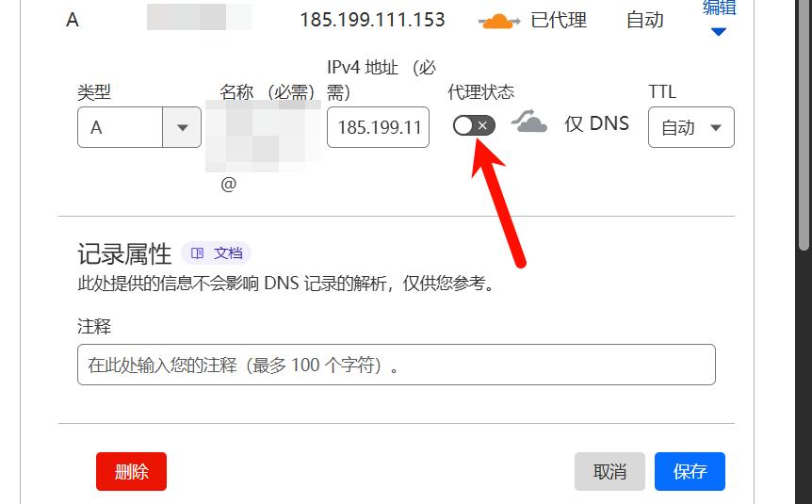Click the 185.199.111.153 value in record row

(x=372, y=20)
